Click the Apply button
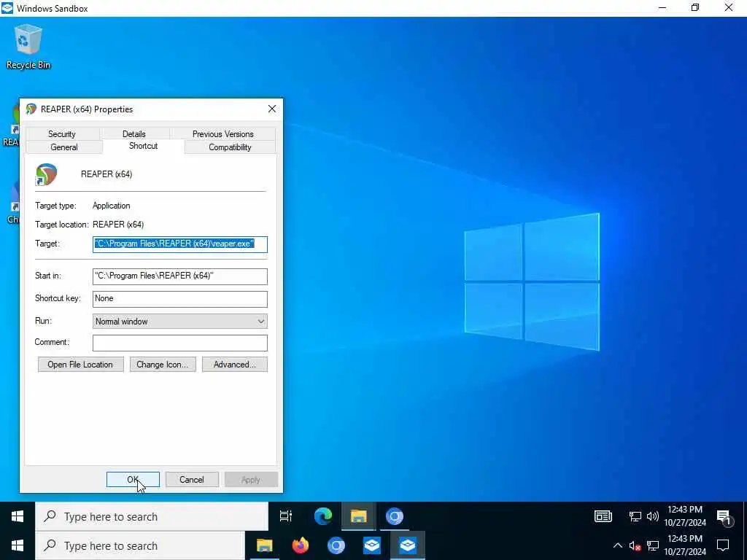The width and height of the screenshot is (747, 560). [251, 480]
